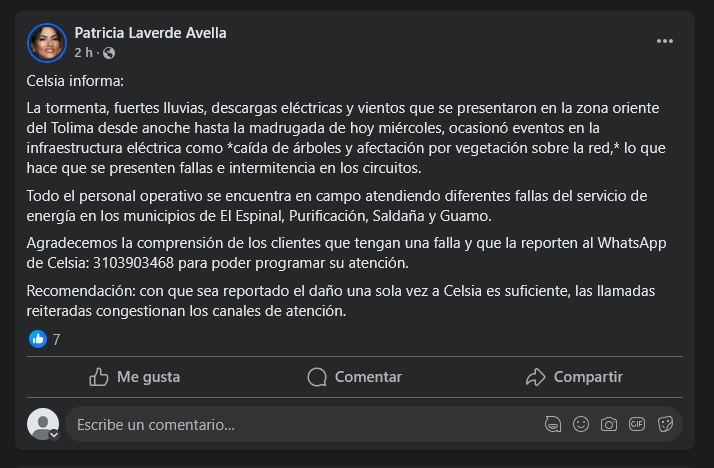Open Patricia Laverde Avella's profile picture
714x468 pixels.
click(47, 43)
